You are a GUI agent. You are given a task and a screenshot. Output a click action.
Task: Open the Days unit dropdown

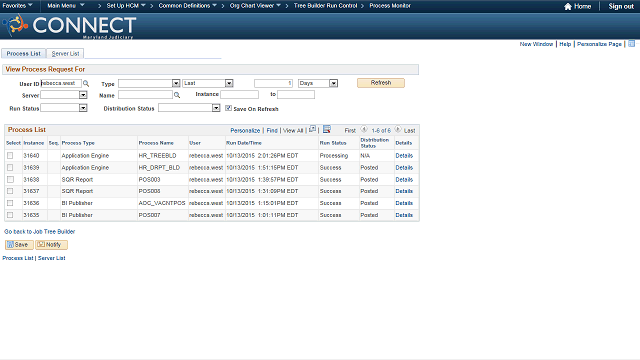[x=318, y=83]
